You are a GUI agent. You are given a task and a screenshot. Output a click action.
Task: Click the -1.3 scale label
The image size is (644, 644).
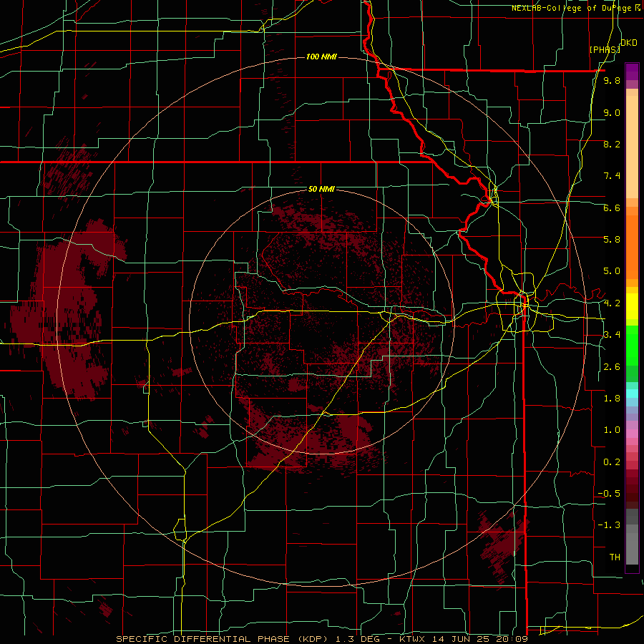coord(609,525)
